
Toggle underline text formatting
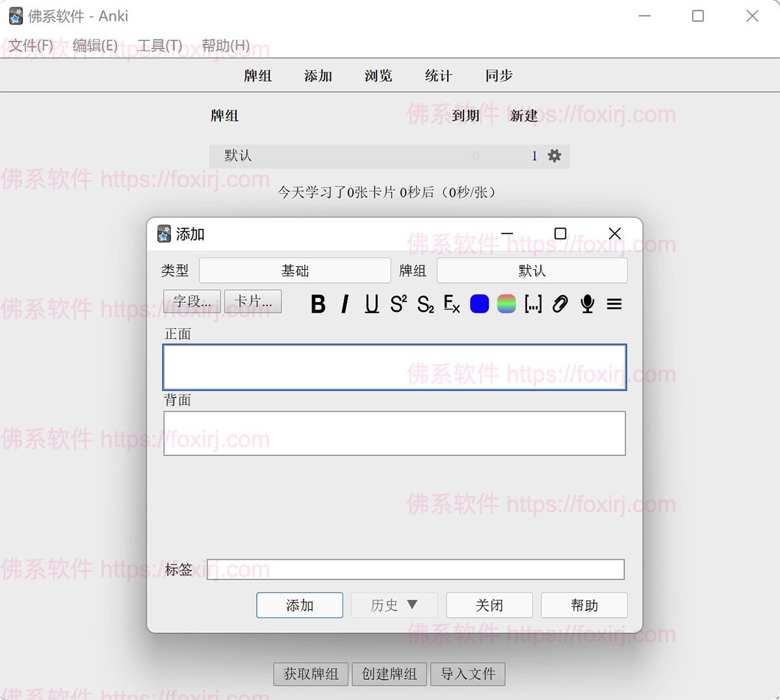point(372,304)
